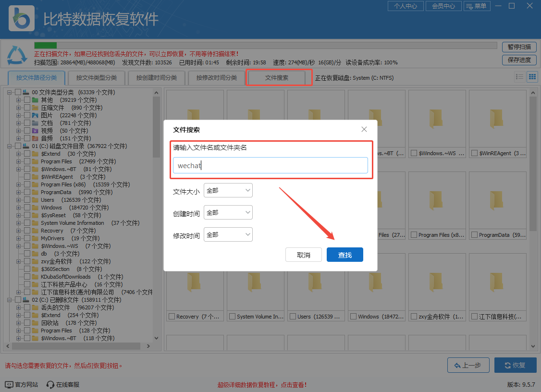Viewport: 541px width, 392px height.
Task: Switch results to grid view
Action: (532, 76)
